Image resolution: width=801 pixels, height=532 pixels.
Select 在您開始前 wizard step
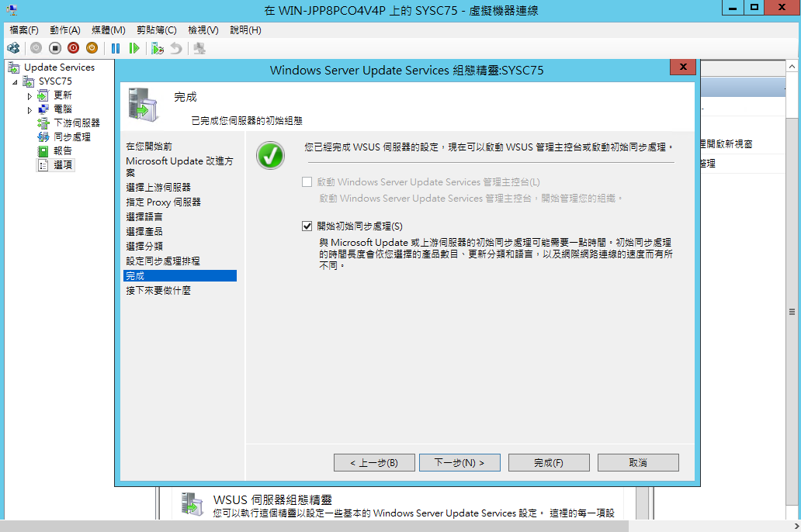(x=149, y=147)
